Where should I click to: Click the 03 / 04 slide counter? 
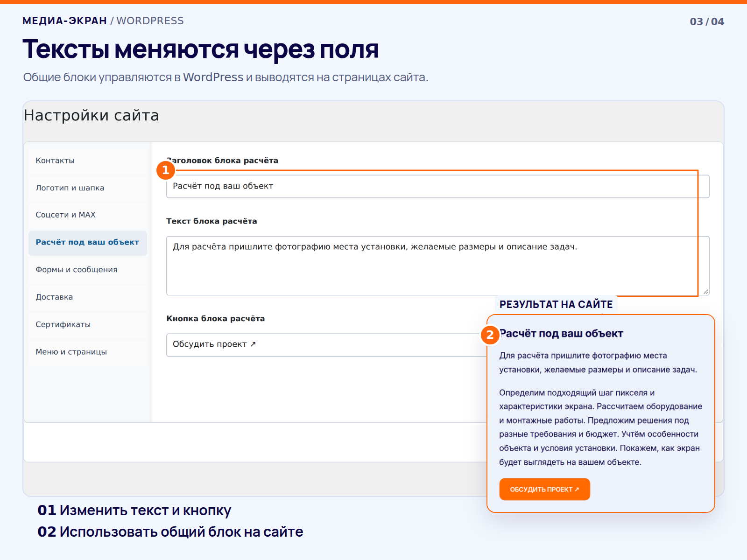[707, 22]
